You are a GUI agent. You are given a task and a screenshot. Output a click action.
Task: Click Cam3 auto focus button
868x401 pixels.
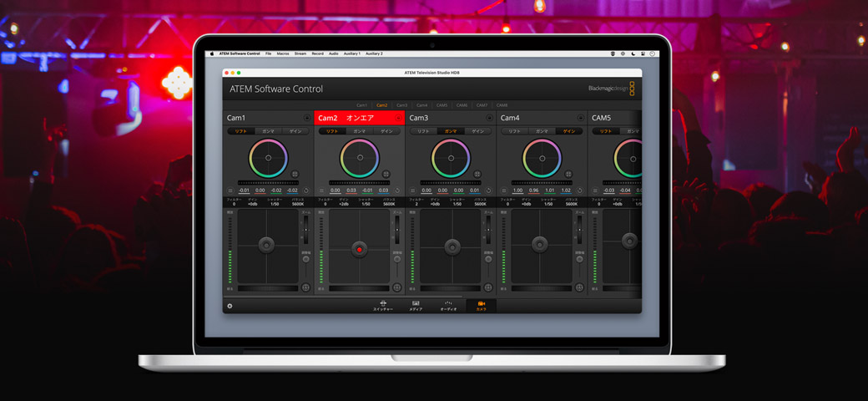click(488, 287)
